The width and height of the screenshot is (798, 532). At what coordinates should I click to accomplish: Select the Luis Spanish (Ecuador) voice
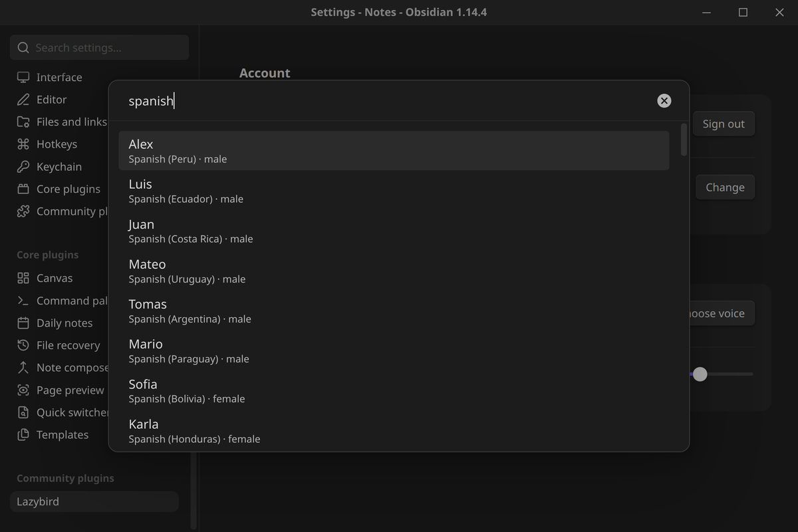[x=394, y=190]
